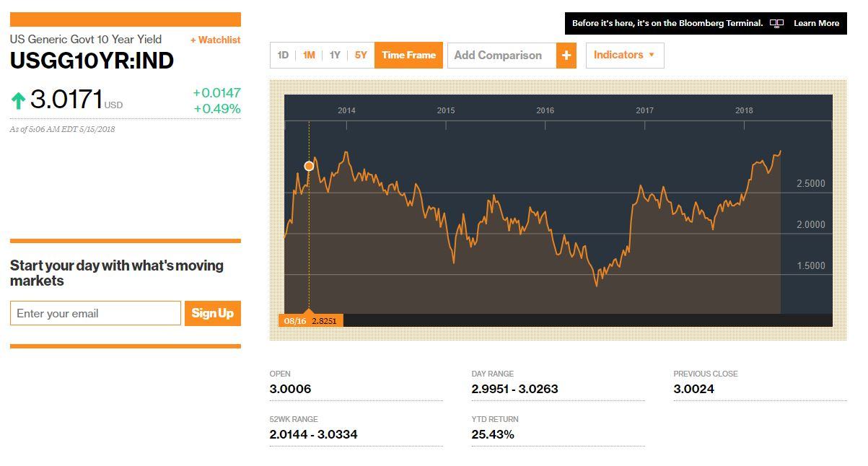This screenshot has height=466, width=868.
Task: Click the Bloomberg Terminal monitor icon
Action: [776, 24]
